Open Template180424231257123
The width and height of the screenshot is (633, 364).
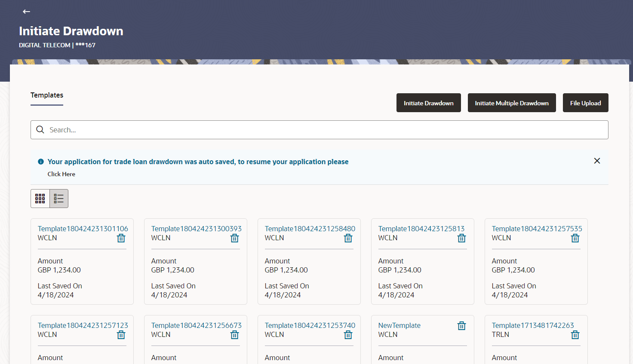click(83, 325)
